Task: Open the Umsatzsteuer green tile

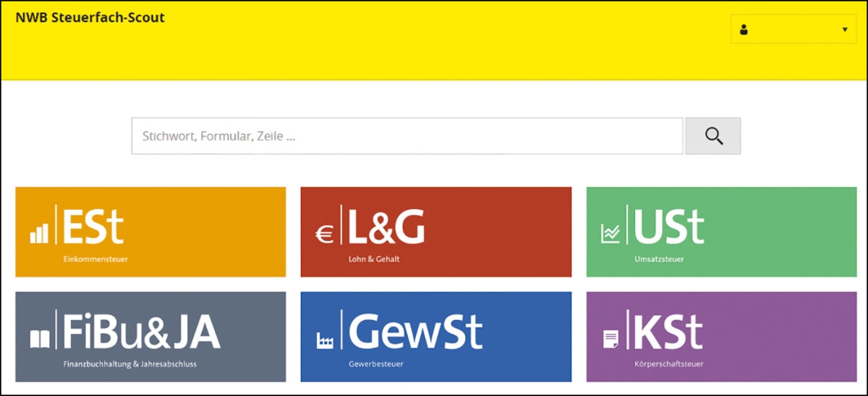Action: pyautogui.click(x=721, y=232)
